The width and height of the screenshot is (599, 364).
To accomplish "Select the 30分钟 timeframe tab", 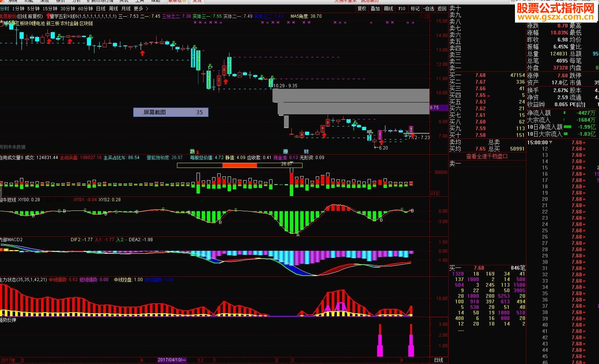I will pyautogui.click(x=68, y=9).
